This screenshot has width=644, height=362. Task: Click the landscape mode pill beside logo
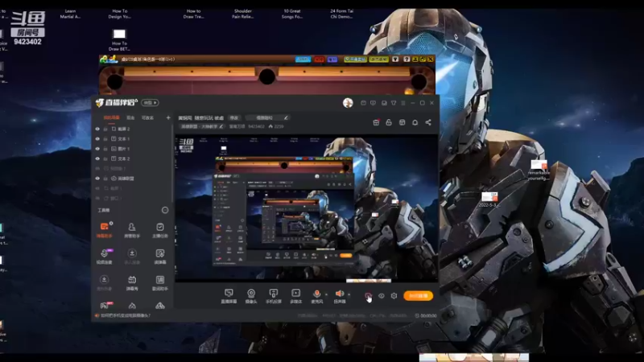pyautogui.click(x=151, y=103)
